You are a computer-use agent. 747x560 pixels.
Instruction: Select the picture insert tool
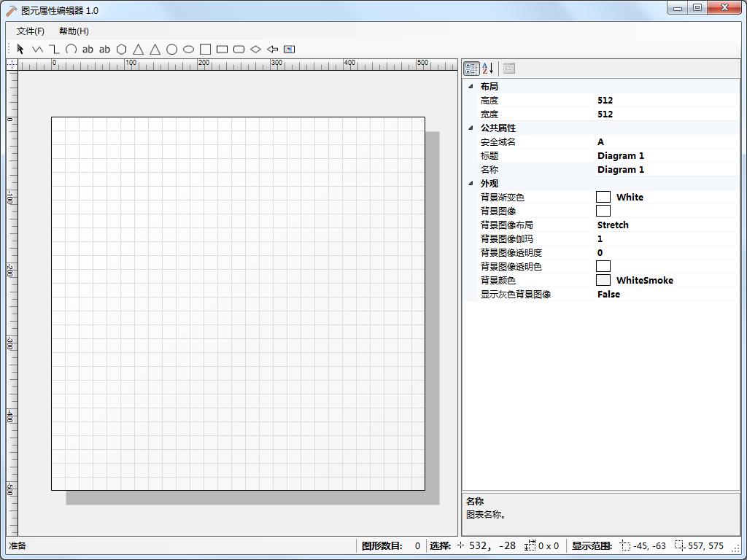click(289, 49)
